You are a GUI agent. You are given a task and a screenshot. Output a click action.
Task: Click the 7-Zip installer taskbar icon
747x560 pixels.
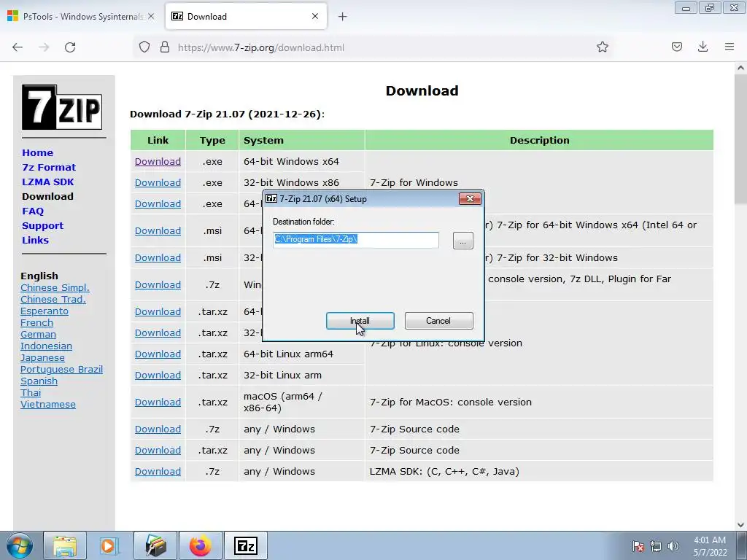(246, 545)
